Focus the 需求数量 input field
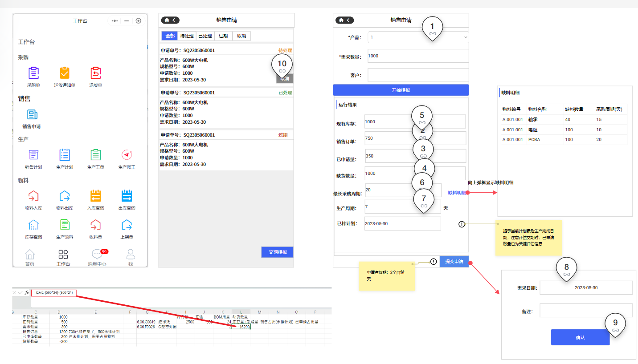The width and height of the screenshot is (638, 364). coord(418,56)
